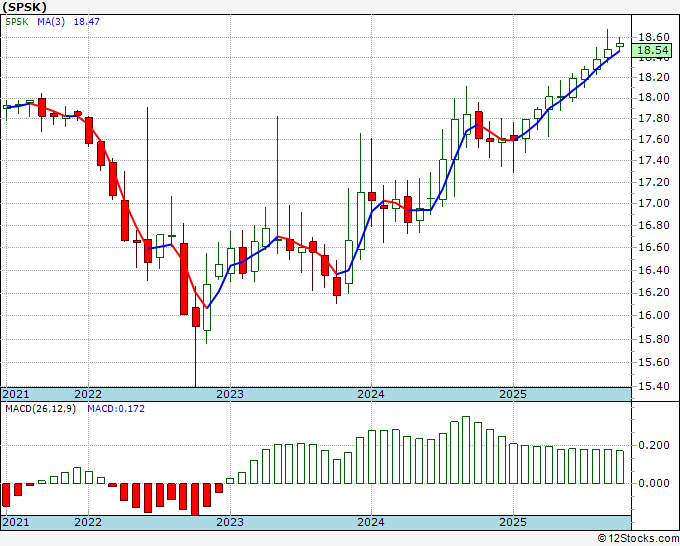Click the 17.40 price axis label
Viewport: 680px width, 546px height.
coord(654,160)
